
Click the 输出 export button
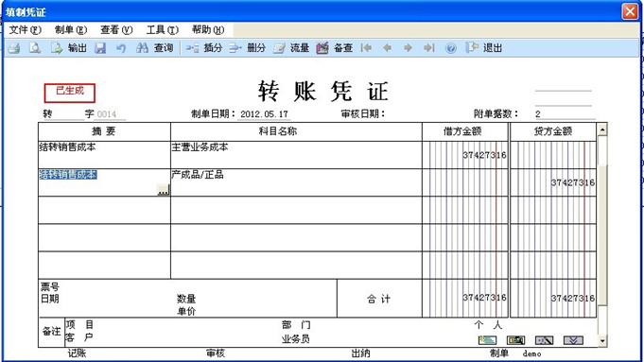69,48
